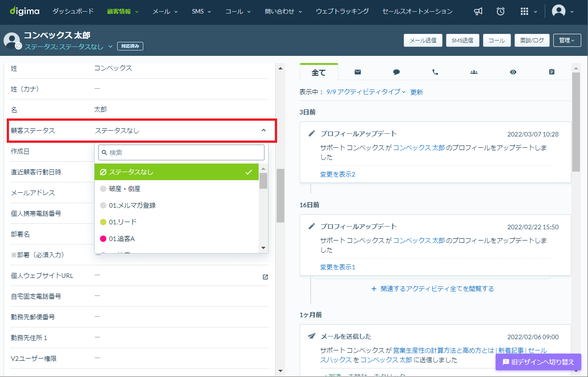
Task: Collapse the 顧客ステータス dropdown chevron
Action: click(264, 131)
